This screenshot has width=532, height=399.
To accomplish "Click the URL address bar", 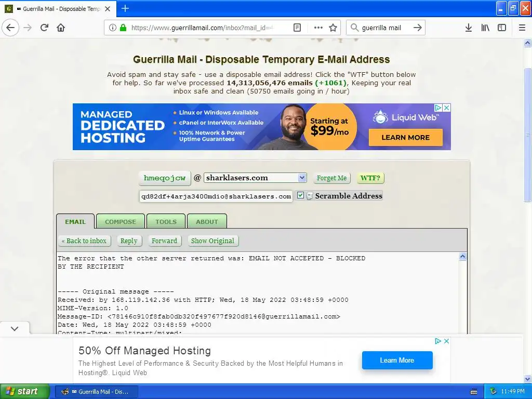I will point(202,28).
